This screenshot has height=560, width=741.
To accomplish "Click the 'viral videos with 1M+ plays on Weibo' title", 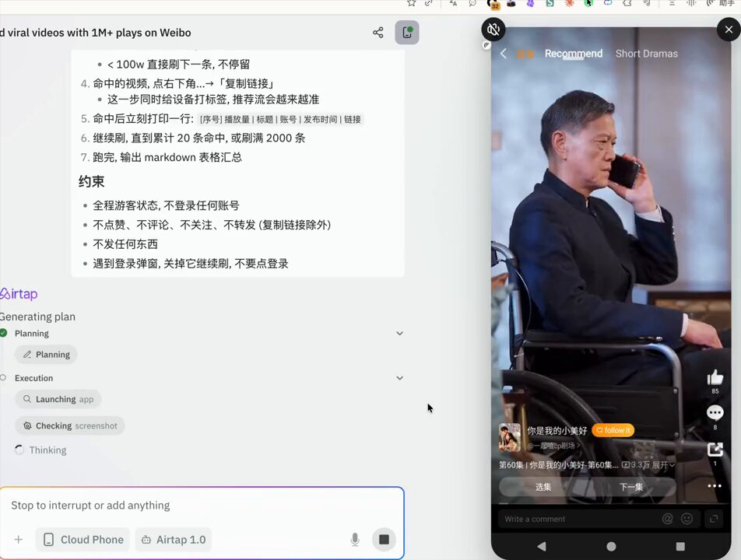I will (96, 33).
